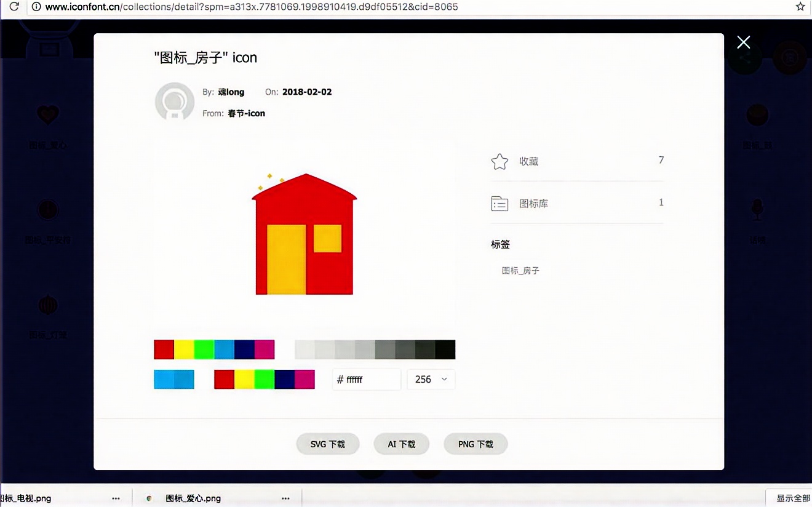Screen dimensions: 812x507
Task: Reload the page in the browser
Action: click(14, 7)
